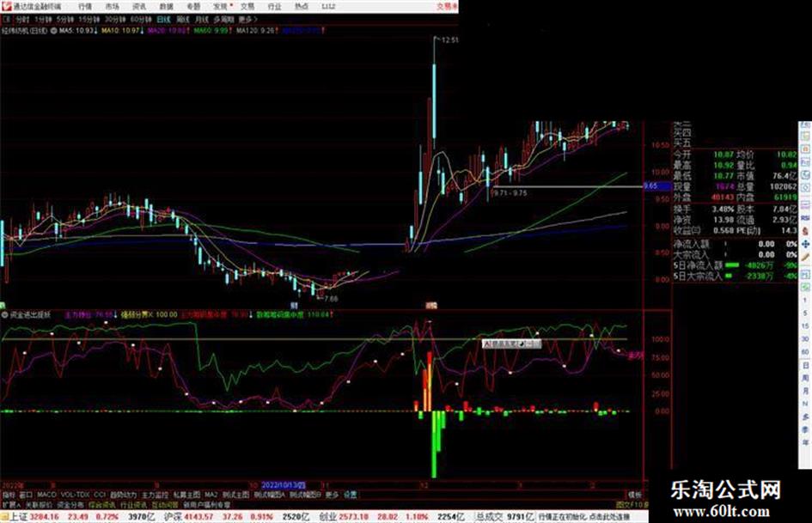Click the 净流入额 row
This screenshot has height=523, width=812.
[x=735, y=243]
